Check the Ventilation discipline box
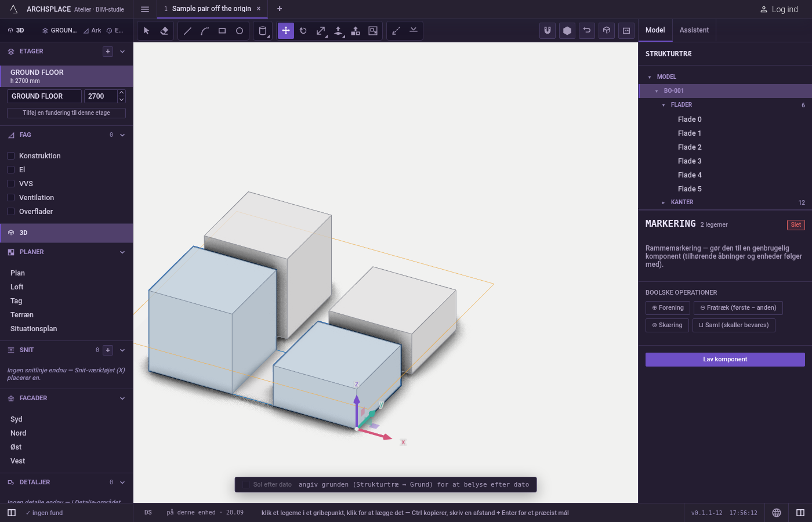812x522 pixels. [x=10, y=198]
